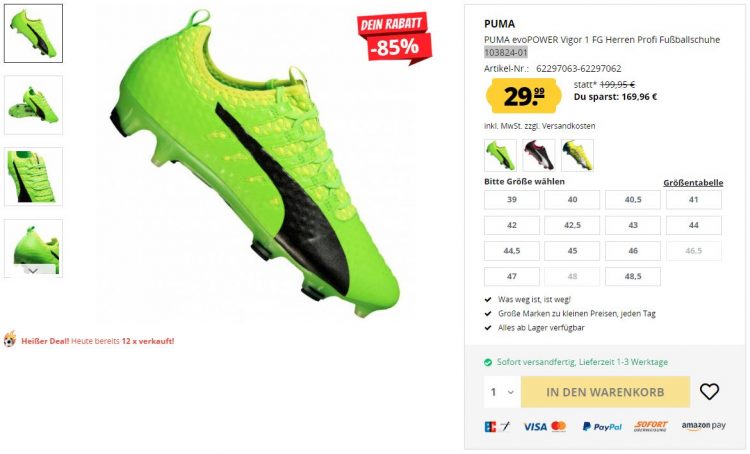The image size is (750, 454).
Task: Click the Mastercard logo
Action: 558,426
